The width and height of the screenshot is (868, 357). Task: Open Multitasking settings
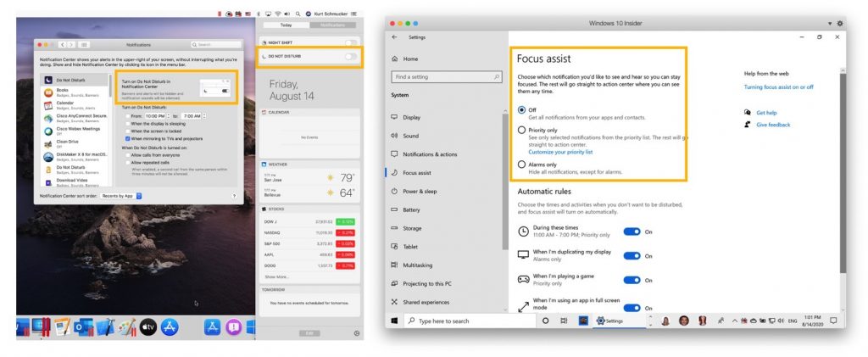pyautogui.click(x=417, y=265)
